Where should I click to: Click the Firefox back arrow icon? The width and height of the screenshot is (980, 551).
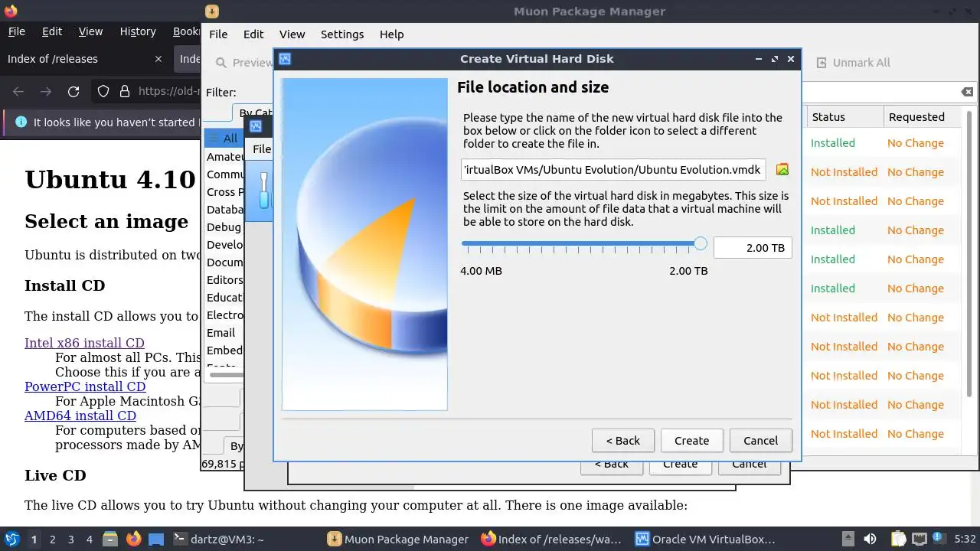pos(18,91)
